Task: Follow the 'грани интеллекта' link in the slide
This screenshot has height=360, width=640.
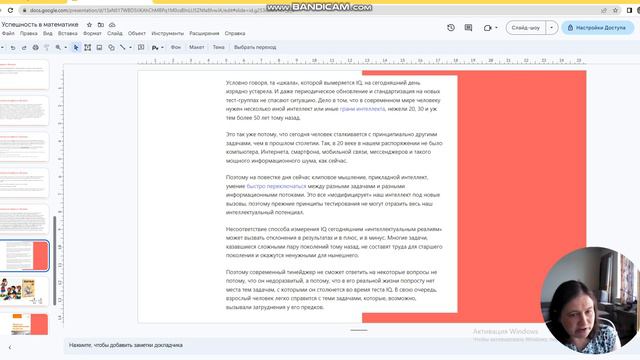Action: click(x=362, y=109)
